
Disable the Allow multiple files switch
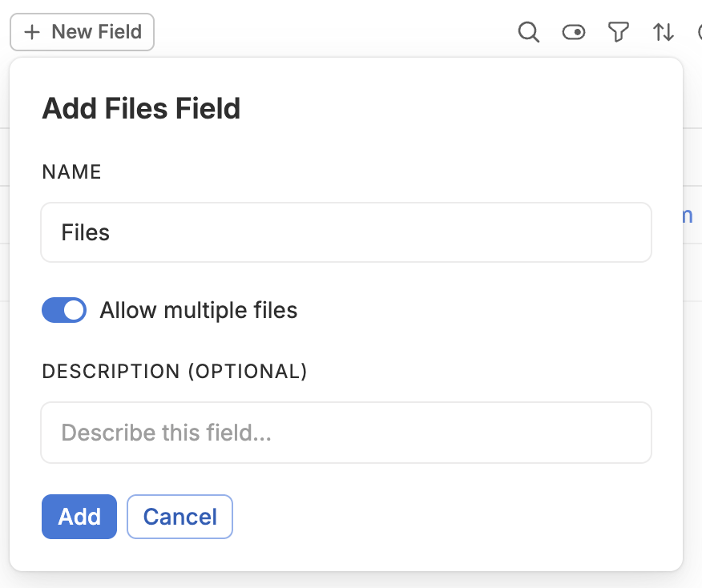click(x=64, y=310)
